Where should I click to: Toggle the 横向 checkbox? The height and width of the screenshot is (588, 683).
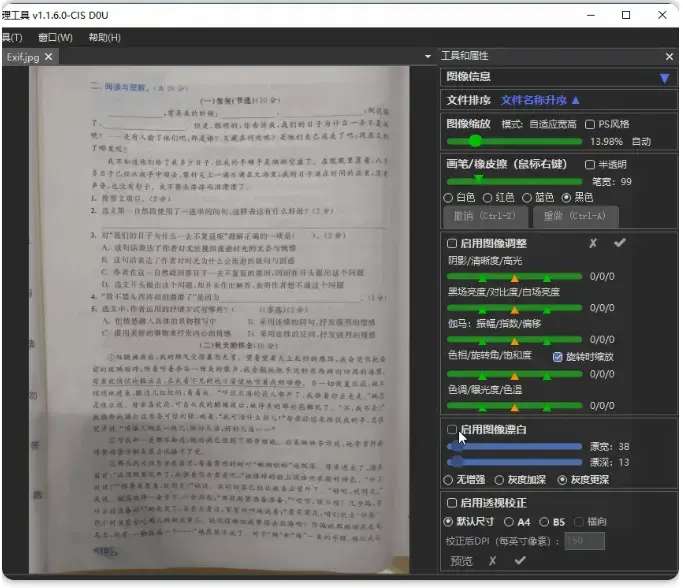tap(579, 522)
